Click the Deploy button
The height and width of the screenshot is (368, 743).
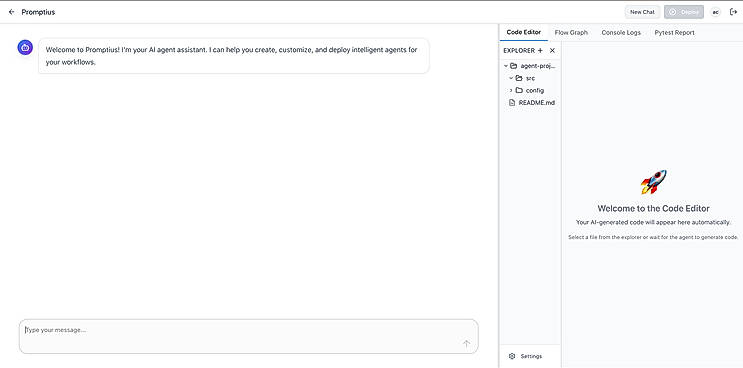(684, 12)
